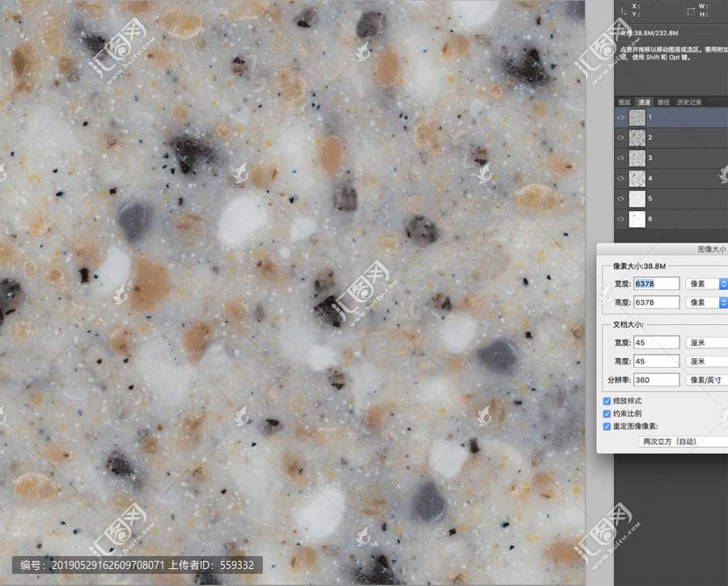This screenshot has height=586, width=728.
Task: Toggle the eye icon for channel 3
Action: pos(620,158)
